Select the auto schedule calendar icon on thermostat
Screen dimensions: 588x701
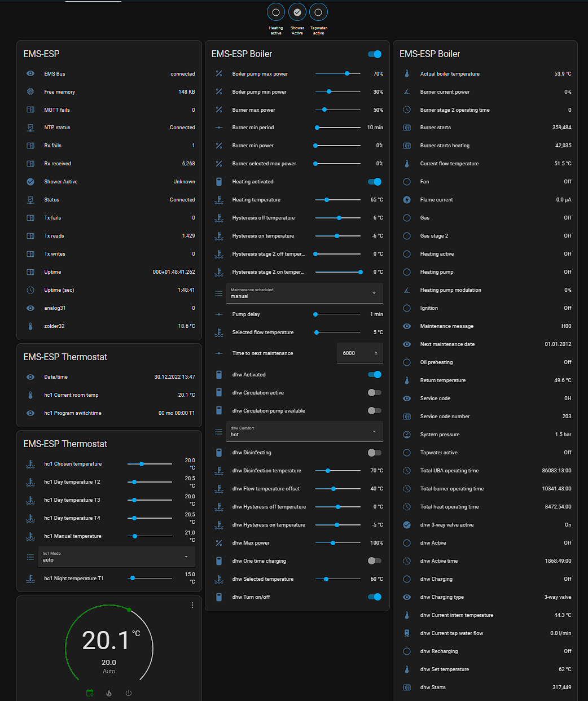pos(90,693)
